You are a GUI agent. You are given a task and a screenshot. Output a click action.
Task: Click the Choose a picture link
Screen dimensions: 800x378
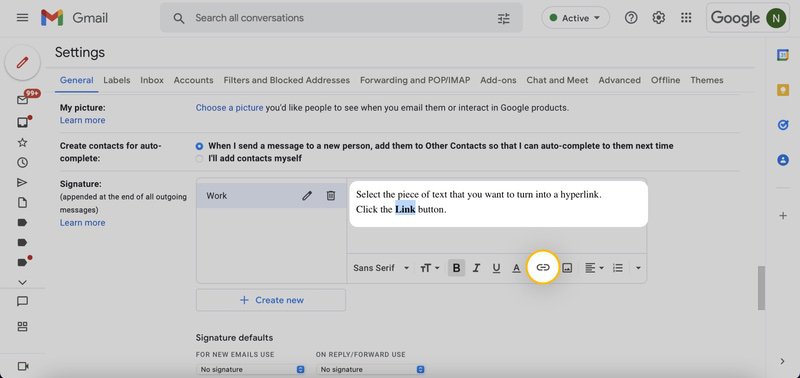coord(230,108)
